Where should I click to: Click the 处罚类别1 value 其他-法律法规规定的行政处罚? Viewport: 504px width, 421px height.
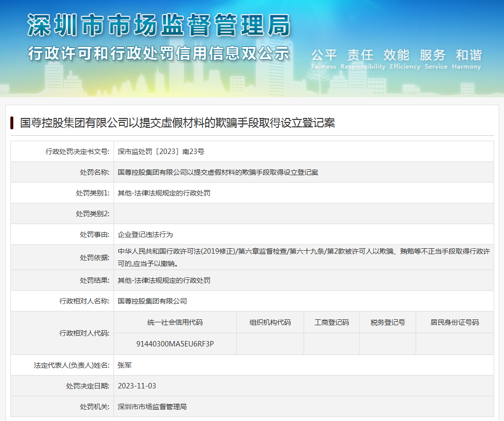pos(164,193)
